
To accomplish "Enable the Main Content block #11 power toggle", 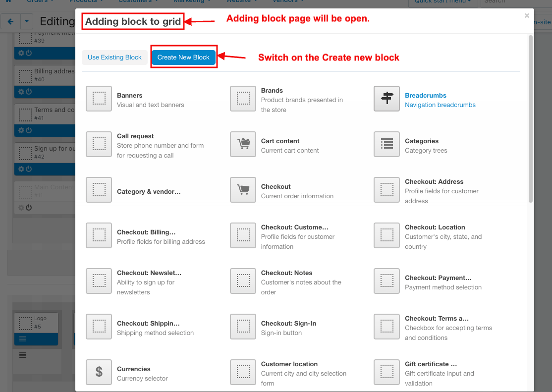I will coord(29,208).
